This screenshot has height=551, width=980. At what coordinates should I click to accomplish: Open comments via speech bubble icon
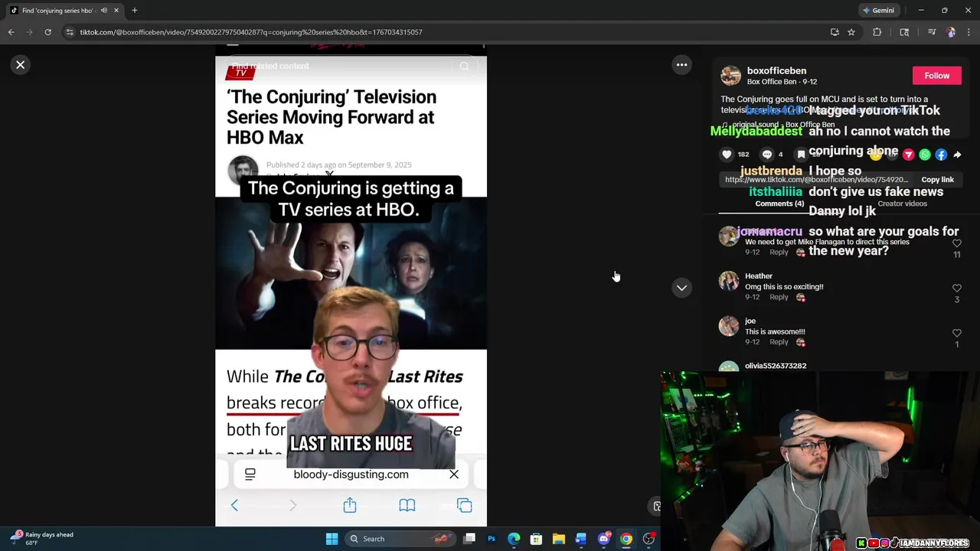pyautogui.click(x=767, y=155)
